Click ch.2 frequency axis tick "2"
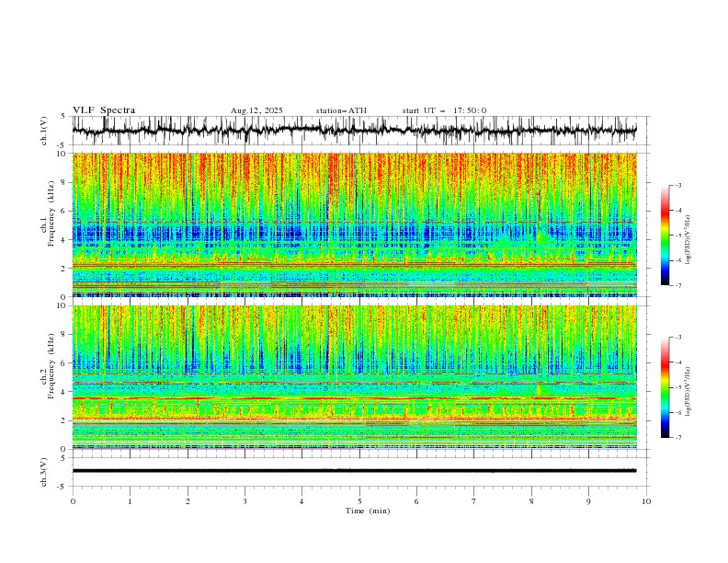The image size is (728, 563). coord(63,420)
